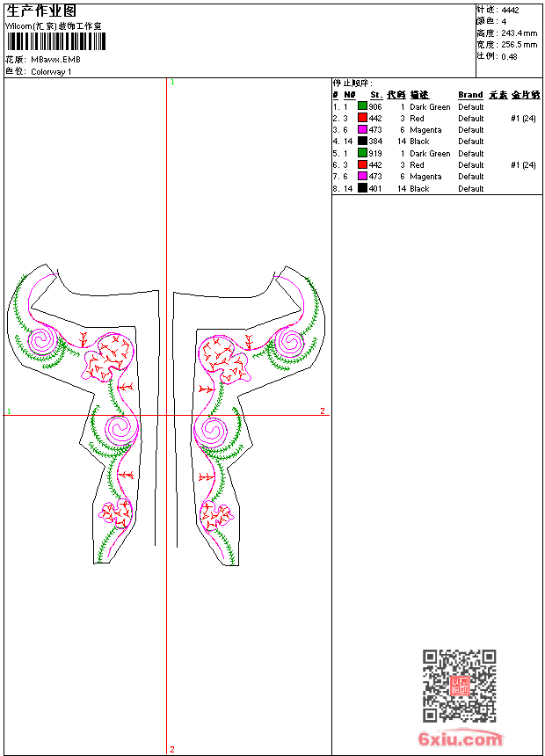Screen dimensions: 545x756
Task: Click the right half of the embroidery design
Action: point(250,415)
